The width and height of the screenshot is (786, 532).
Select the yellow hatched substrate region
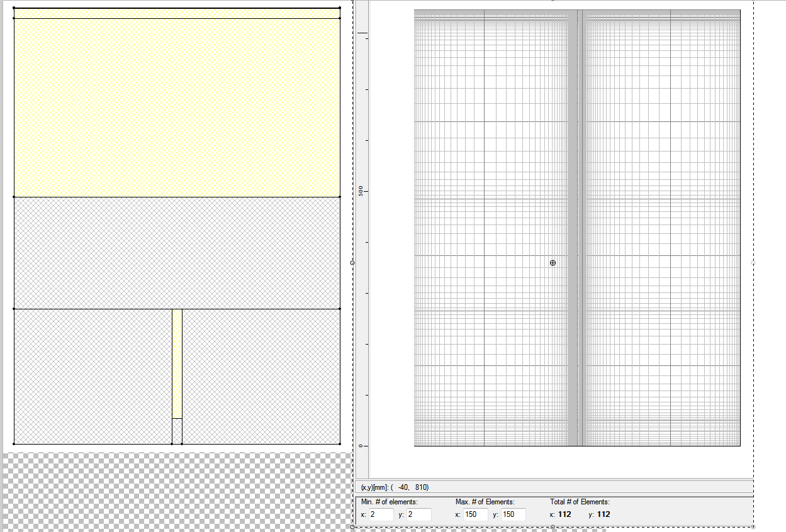(x=170, y=107)
